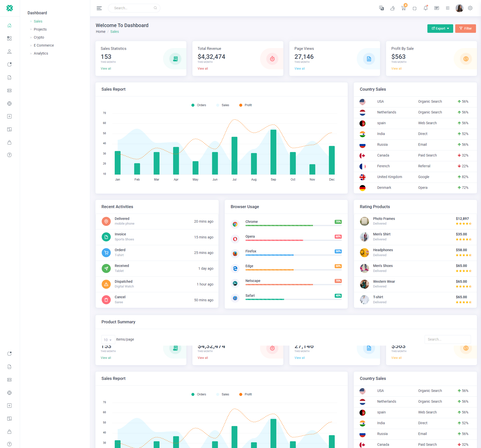Open the items per page dropdown
Viewport: 481px width, 448px height.
coord(108,340)
